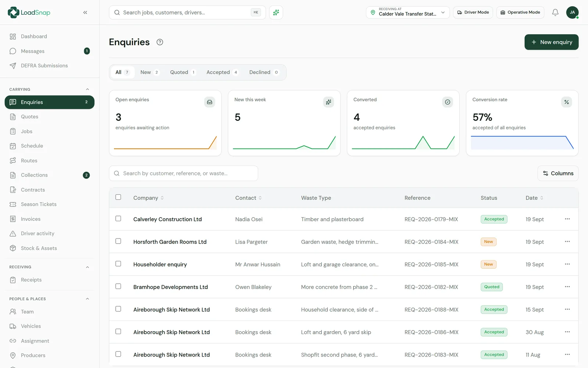Tick checkbox for Householder enquiry row
The height and width of the screenshot is (368, 588).
coord(118,264)
